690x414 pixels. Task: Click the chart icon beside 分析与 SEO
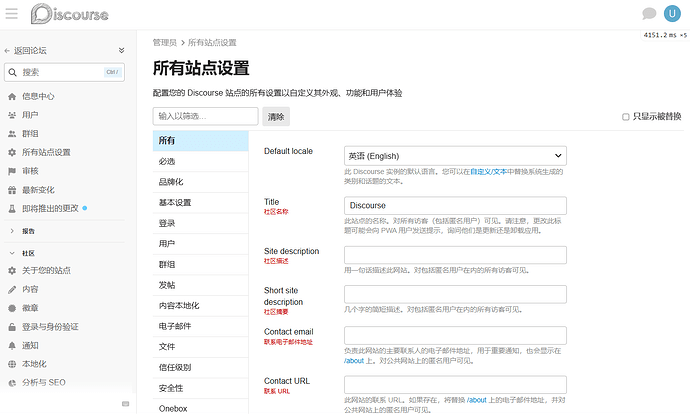pyautogui.click(x=12, y=383)
